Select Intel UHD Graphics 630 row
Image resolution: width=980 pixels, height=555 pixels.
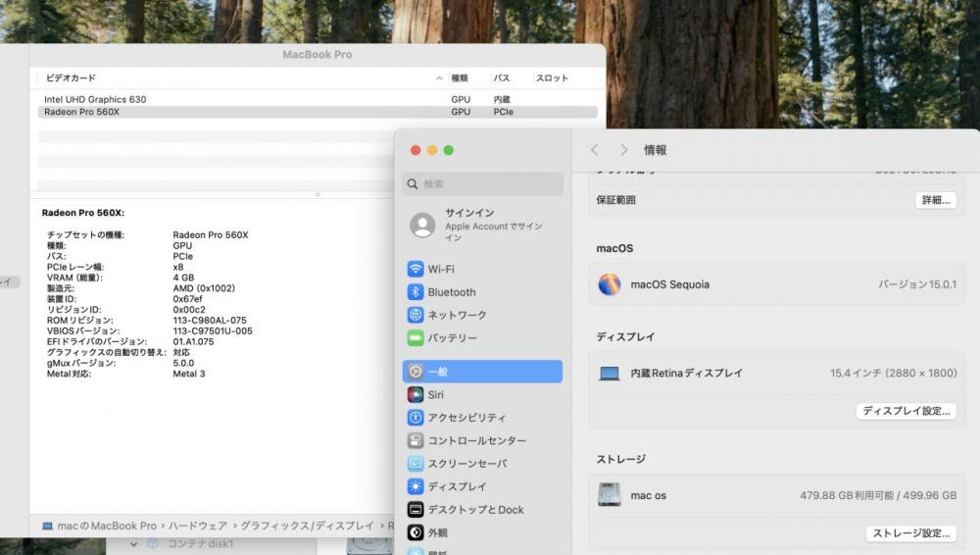pos(318,99)
